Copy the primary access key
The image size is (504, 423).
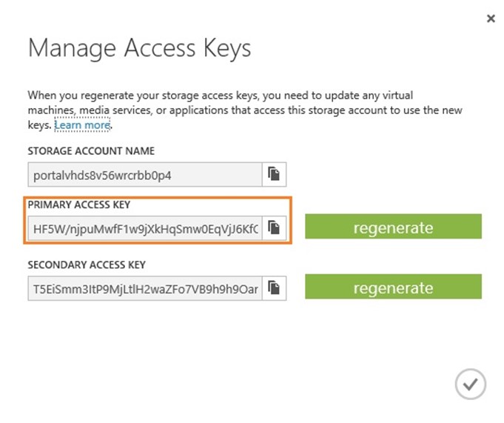[274, 228]
